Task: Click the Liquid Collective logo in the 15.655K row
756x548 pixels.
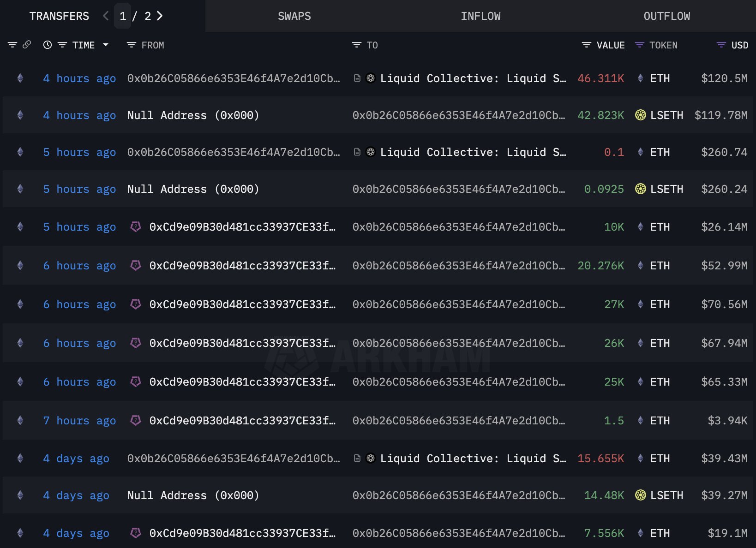Action: (x=371, y=459)
